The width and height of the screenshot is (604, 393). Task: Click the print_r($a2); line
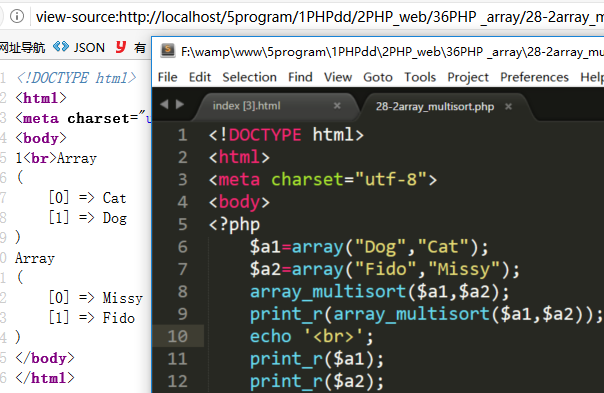pyautogui.click(x=317, y=381)
